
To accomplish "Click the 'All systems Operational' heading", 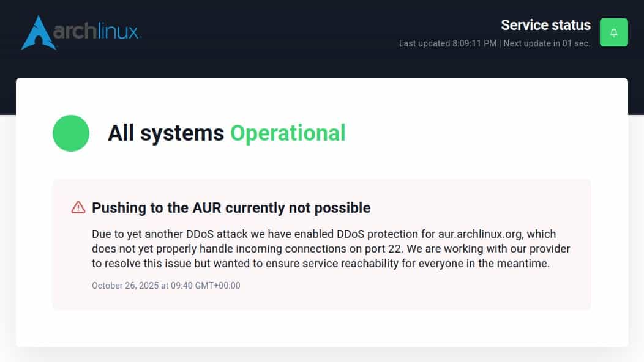I will [x=227, y=133].
